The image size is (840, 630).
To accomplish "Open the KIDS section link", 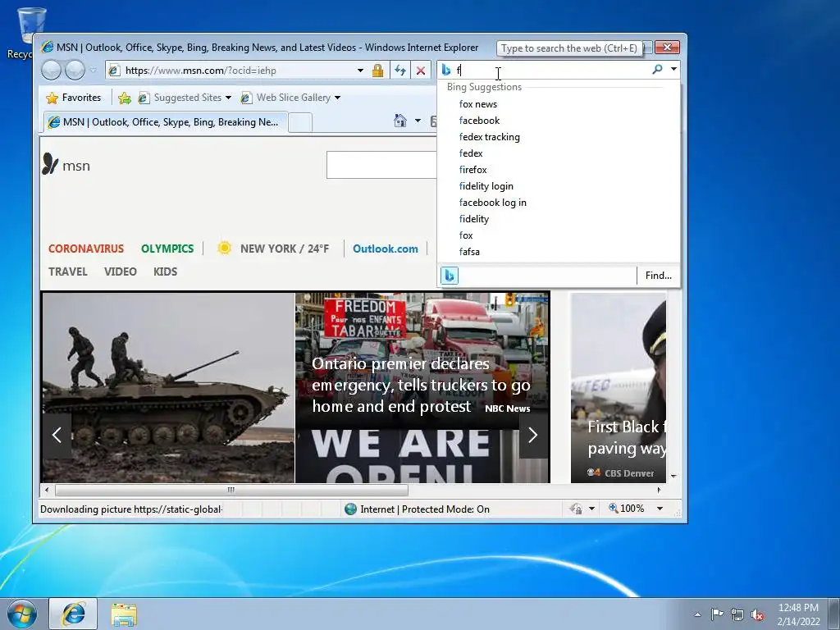I will tap(165, 272).
